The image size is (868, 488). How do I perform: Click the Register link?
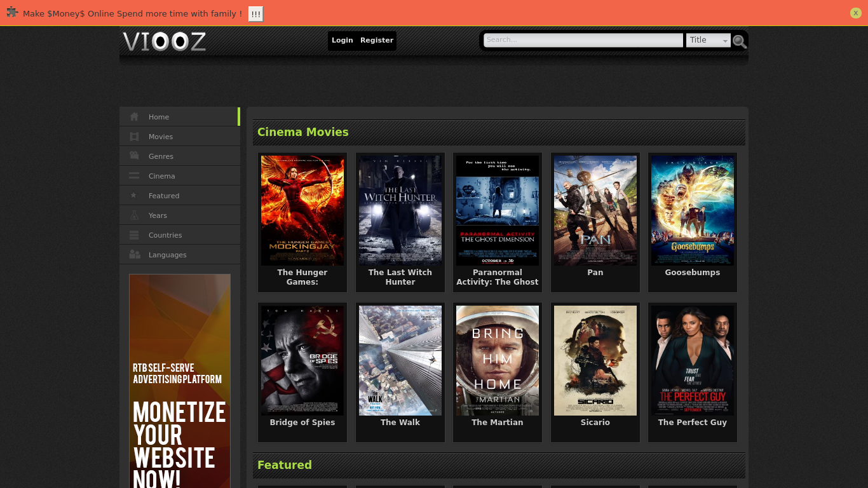coord(377,40)
